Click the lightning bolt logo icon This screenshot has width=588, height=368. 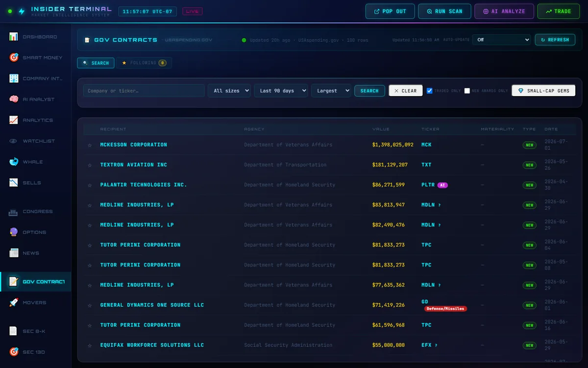[22, 11]
